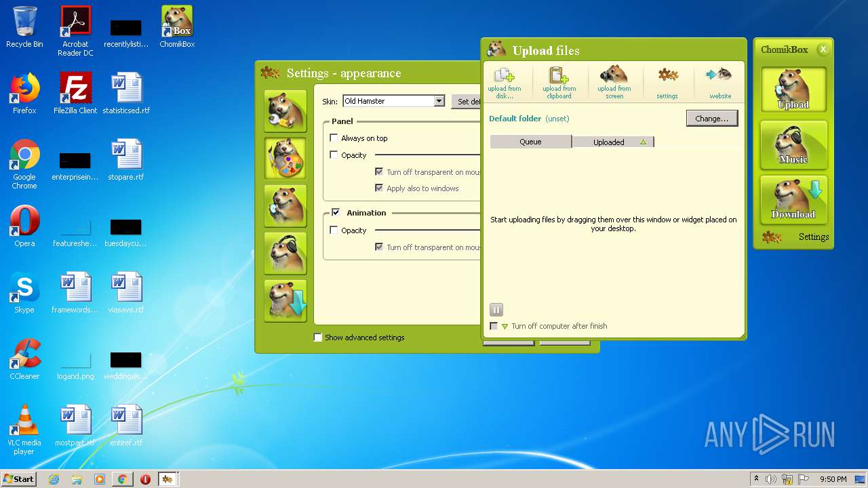Select ChomikBox taskbar button
The image size is (868, 488).
click(x=168, y=479)
